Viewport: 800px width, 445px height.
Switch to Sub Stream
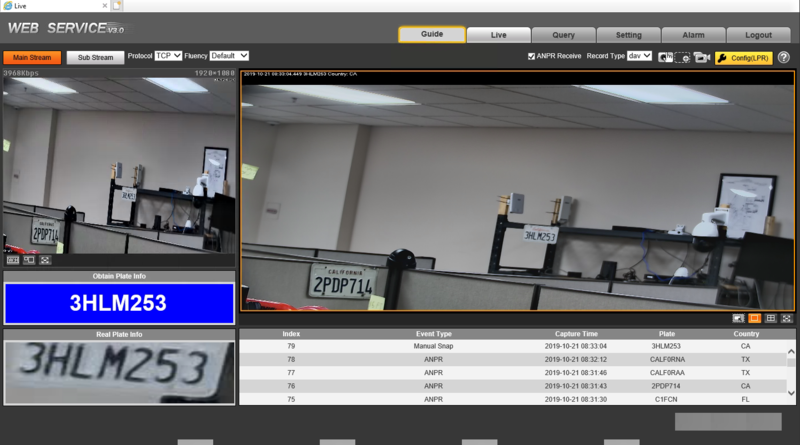click(x=95, y=58)
